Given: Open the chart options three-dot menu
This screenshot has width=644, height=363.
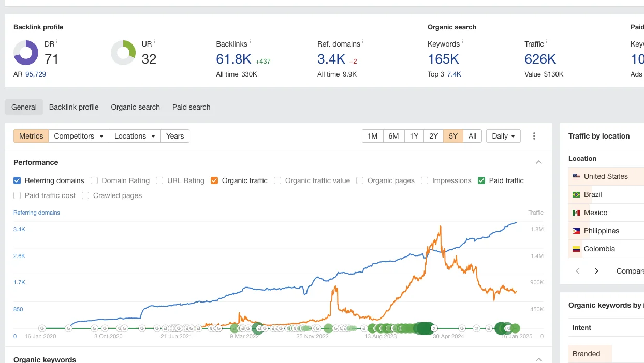Looking at the screenshot, I should tap(534, 136).
